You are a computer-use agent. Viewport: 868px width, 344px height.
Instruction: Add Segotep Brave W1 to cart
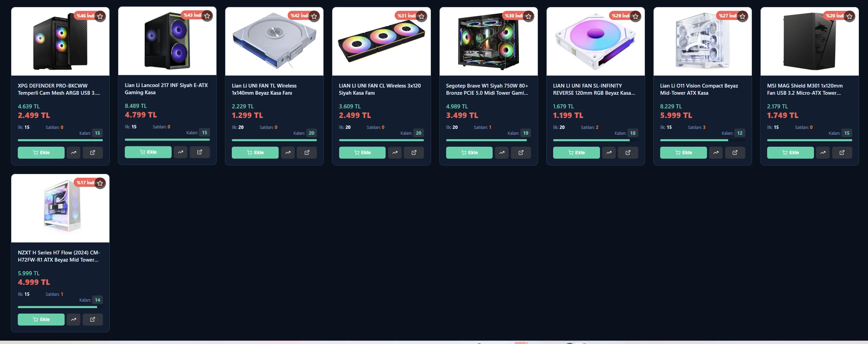[x=469, y=153]
